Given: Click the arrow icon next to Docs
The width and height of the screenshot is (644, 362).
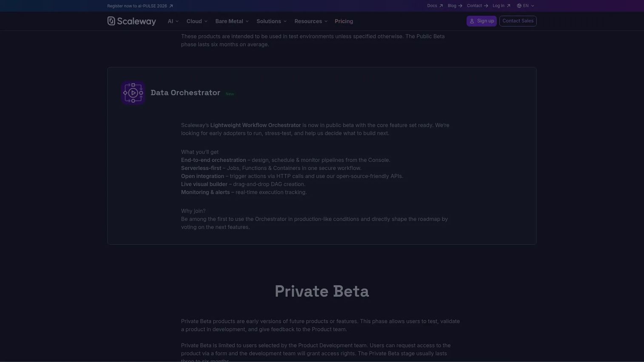Looking at the screenshot, I should tap(441, 6).
